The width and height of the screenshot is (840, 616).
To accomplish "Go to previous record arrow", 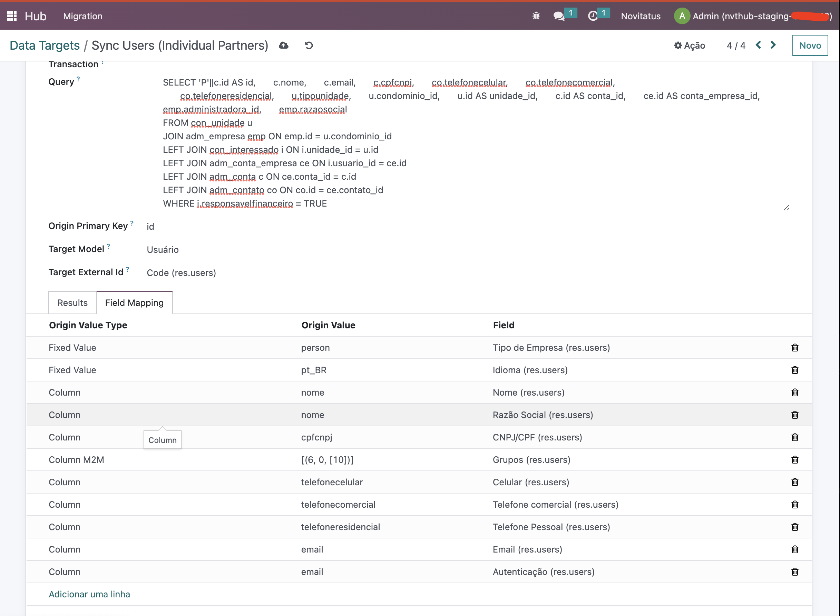I will click(758, 45).
